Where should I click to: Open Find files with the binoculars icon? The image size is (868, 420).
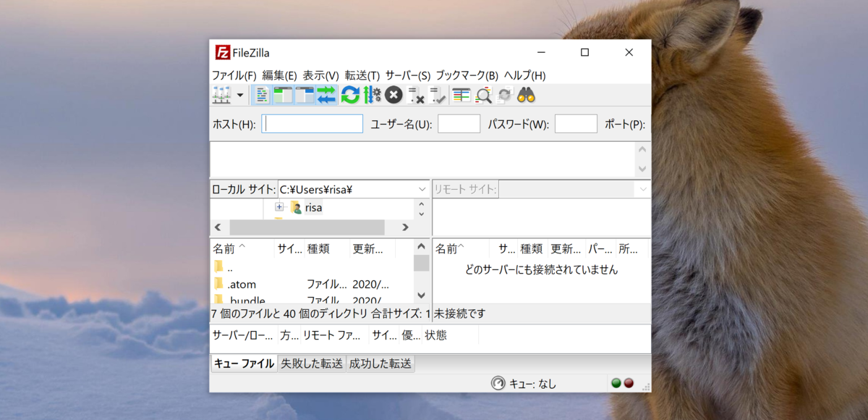[x=527, y=95]
